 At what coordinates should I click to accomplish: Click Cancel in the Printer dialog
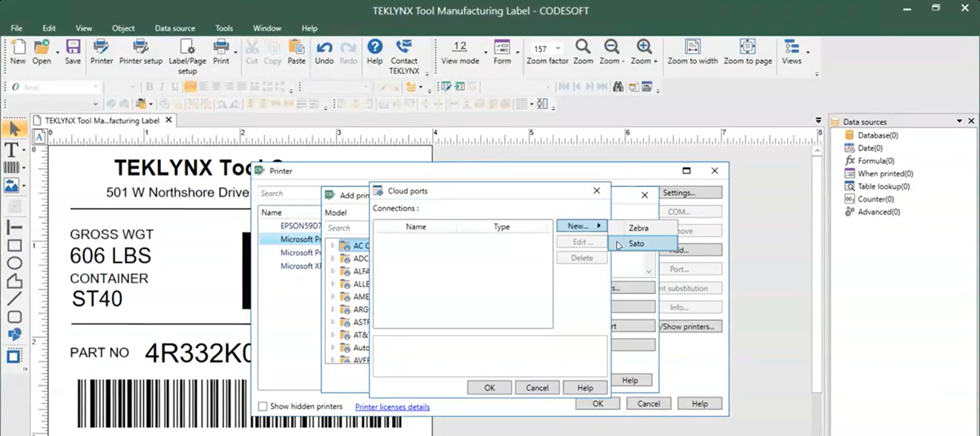pyautogui.click(x=648, y=403)
